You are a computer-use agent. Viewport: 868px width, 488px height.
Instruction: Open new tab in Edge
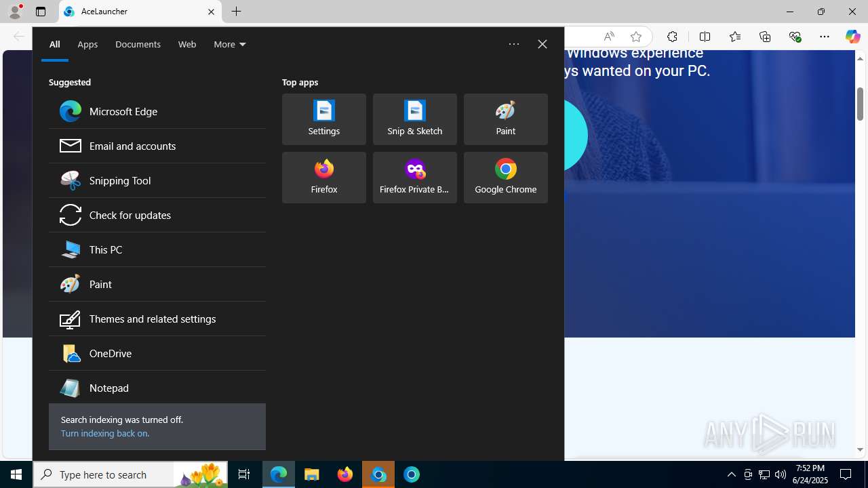coord(237,12)
